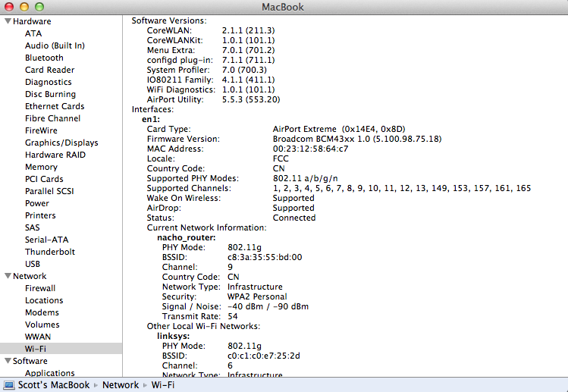
Task: Select Diagnostics in the sidebar
Action: [49, 82]
